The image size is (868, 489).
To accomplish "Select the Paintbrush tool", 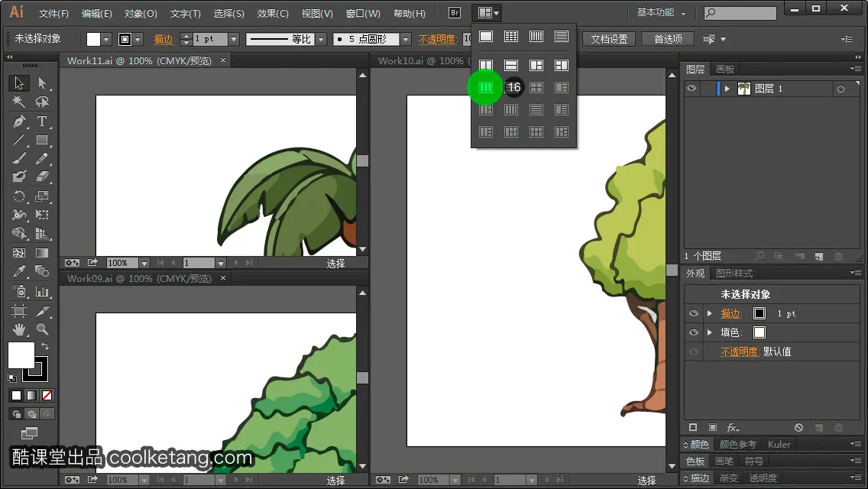I will coord(19,158).
